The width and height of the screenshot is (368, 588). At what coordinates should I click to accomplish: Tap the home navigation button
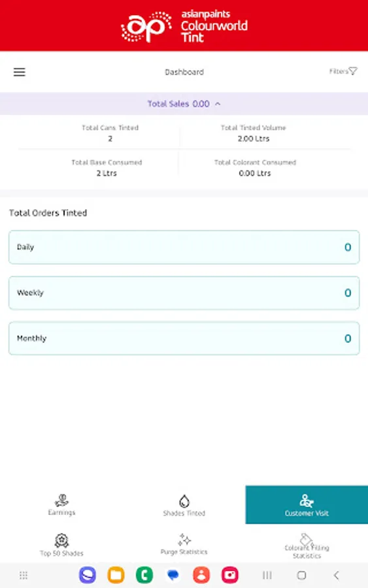pos(301,575)
